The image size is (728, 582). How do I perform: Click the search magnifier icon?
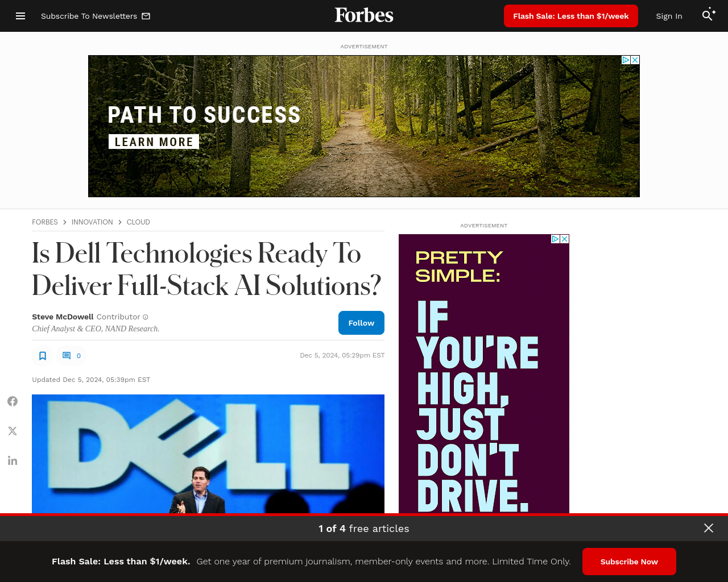708,15
